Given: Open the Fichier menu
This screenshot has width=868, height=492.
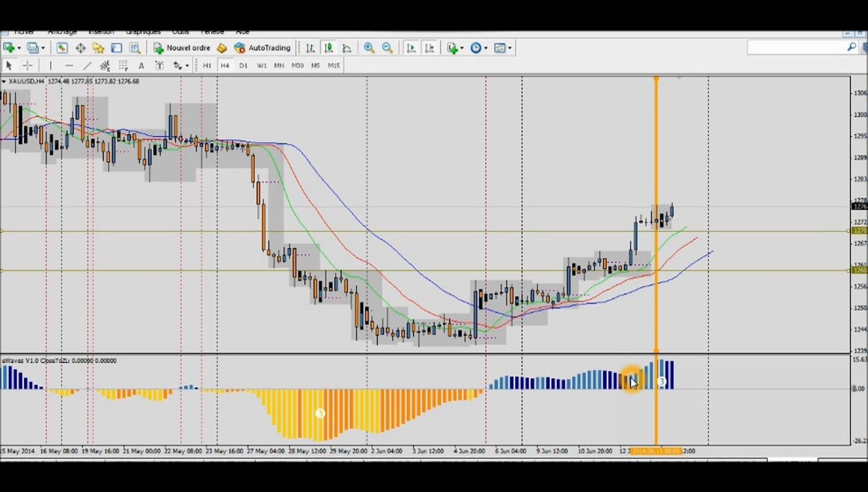Looking at the screenshot, I should (24, 31).
